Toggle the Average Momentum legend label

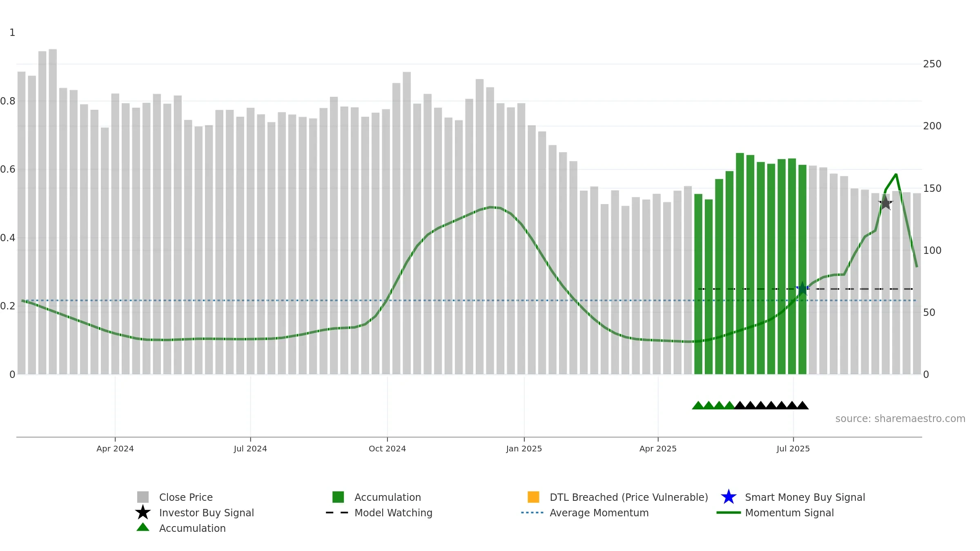pyautogui.click(x=599, y=513)
